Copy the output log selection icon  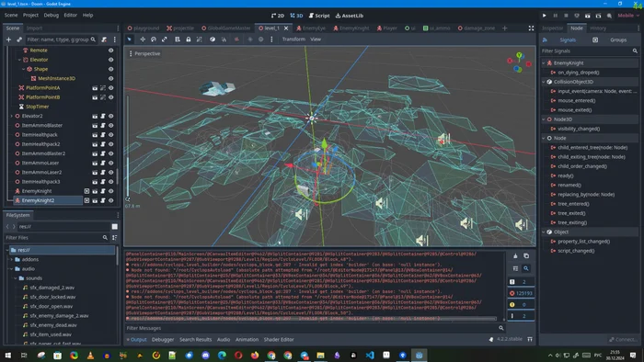point(526,255)
